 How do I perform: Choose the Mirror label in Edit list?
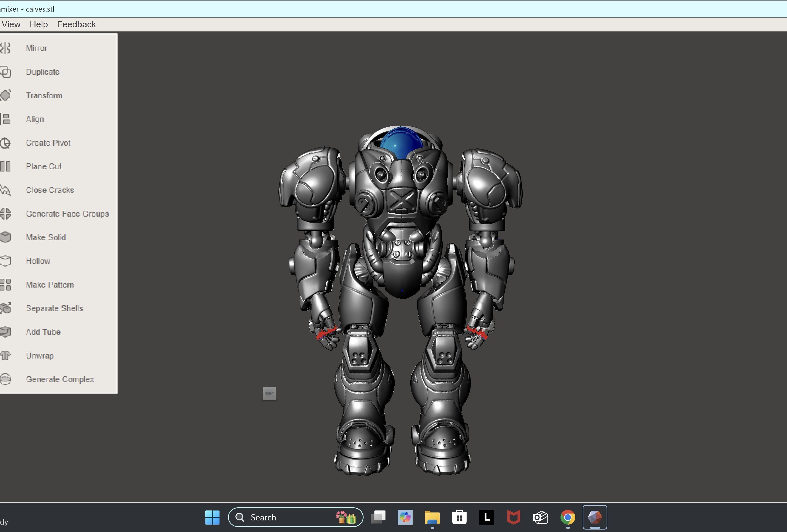click(x=36, y=48)
